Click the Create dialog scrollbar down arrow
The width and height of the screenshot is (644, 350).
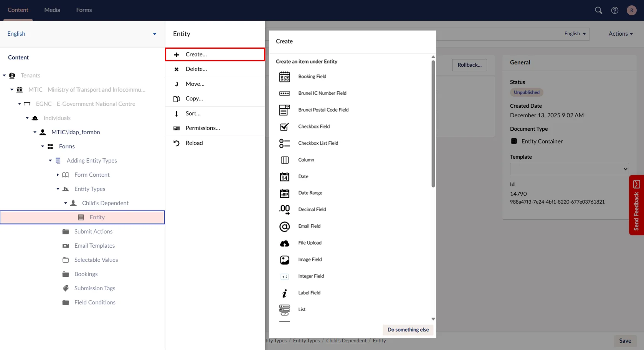point(433,319)
